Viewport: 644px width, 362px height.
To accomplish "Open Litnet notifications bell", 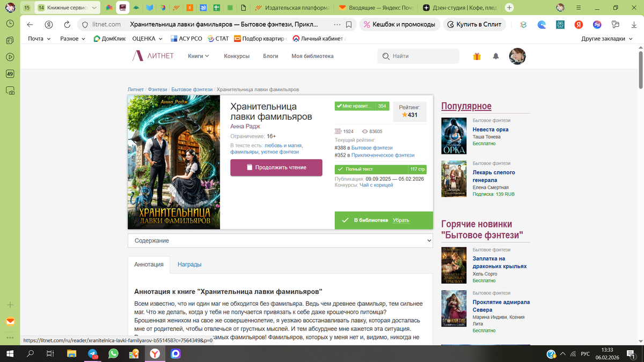I will point(495,56).
